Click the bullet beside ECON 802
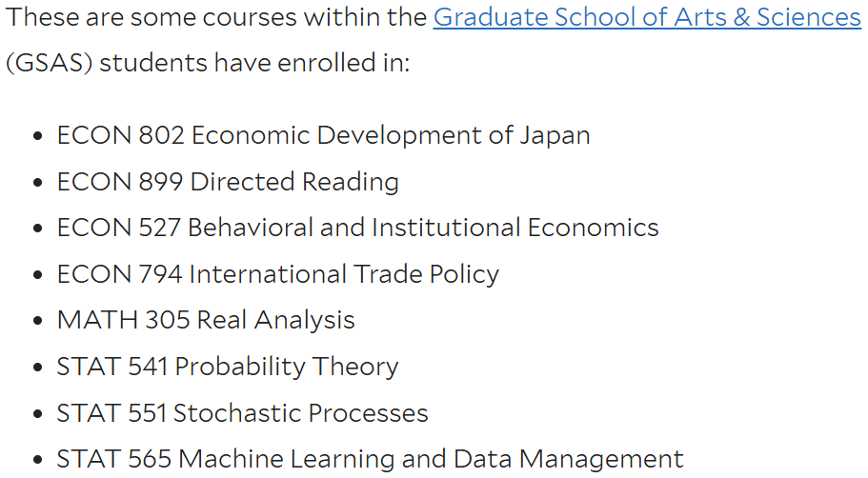 tap(38, 136)
